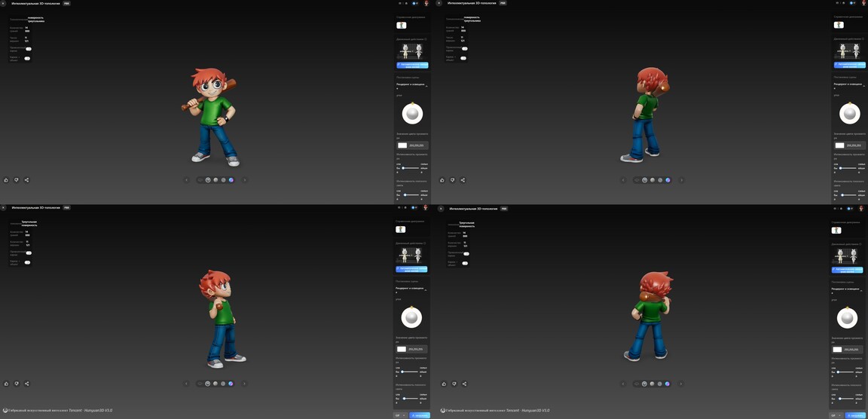868x419 pixels.
Task: Collapse Рендеринг и освещение in three-quarter back screenshot
Action: [x=864, y=87]
